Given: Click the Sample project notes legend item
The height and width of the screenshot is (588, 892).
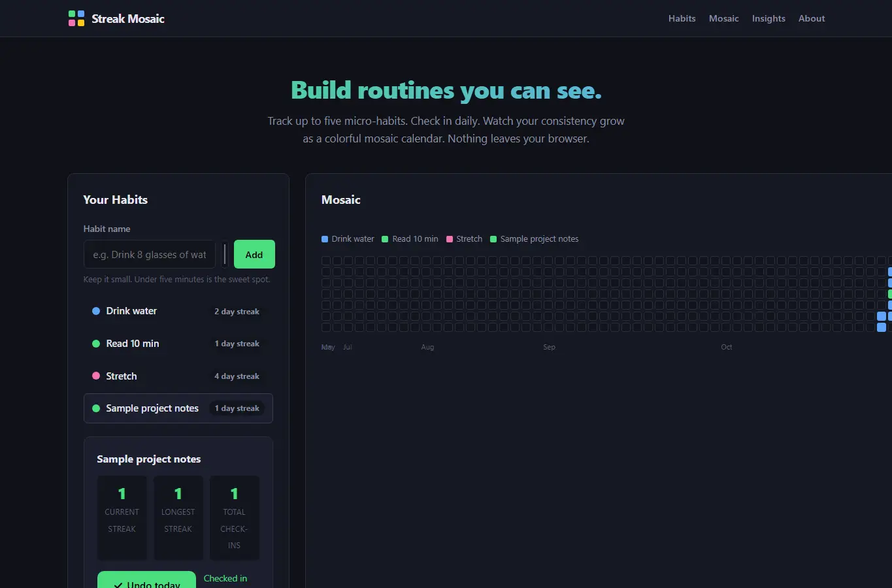Looking at the screenshot, I should tap(534, 239).
